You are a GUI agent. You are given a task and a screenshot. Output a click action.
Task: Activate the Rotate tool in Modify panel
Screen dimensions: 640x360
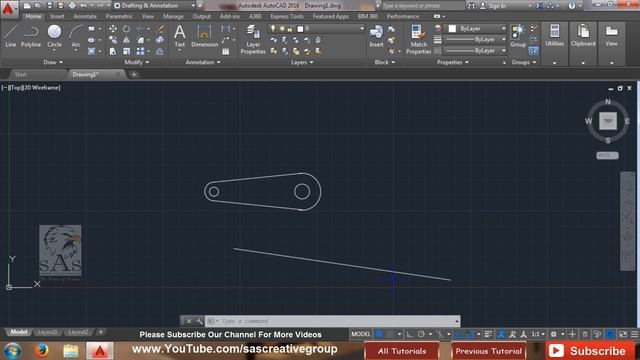[x=127, y=29]
